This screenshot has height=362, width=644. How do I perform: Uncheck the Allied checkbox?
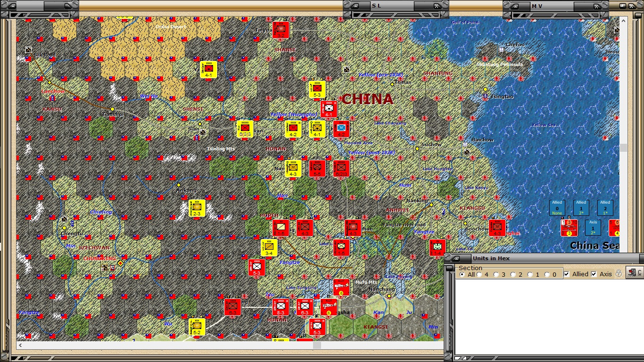point(567,274)
